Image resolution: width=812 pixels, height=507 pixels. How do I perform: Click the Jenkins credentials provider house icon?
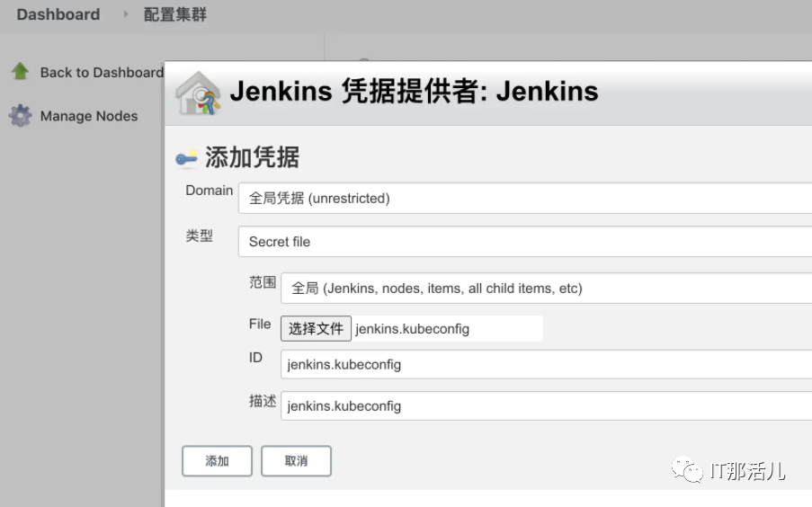click(x=198, y=93)
